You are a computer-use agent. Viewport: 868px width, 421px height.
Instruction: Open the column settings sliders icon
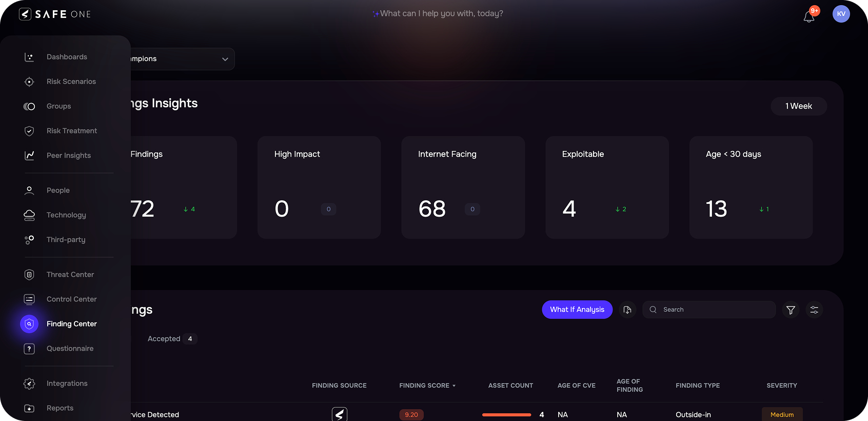coord(814,310)
